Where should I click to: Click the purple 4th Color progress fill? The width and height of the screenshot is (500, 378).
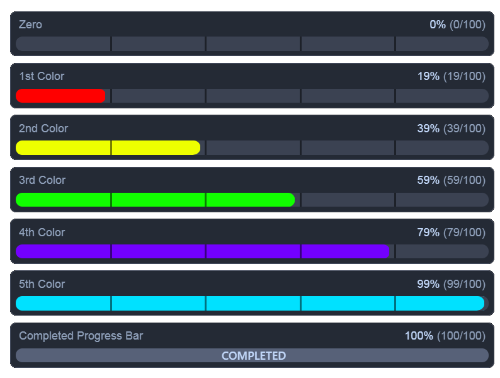(x=203, y=251)
